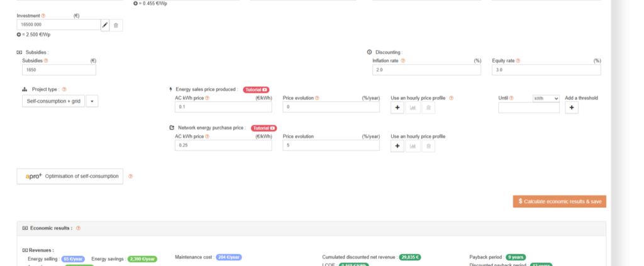This screenshot has width=644, height=266.
Task: Click the trash icon beside Investment field
Action: (116, 25)
